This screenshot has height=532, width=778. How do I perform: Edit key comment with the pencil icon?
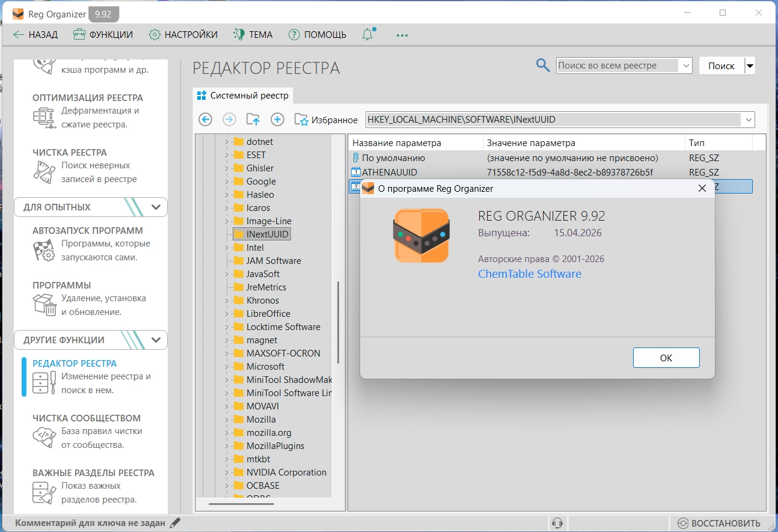click(x=175, y=523)
